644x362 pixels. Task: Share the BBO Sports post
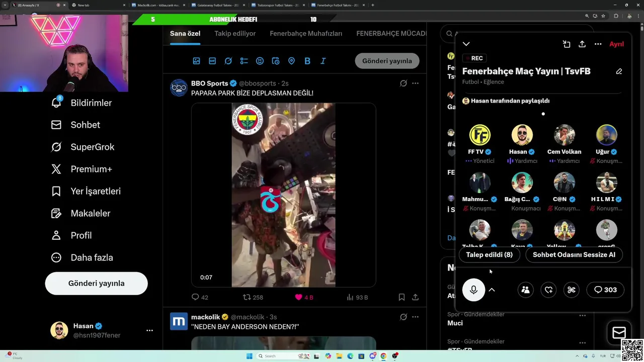416,297
